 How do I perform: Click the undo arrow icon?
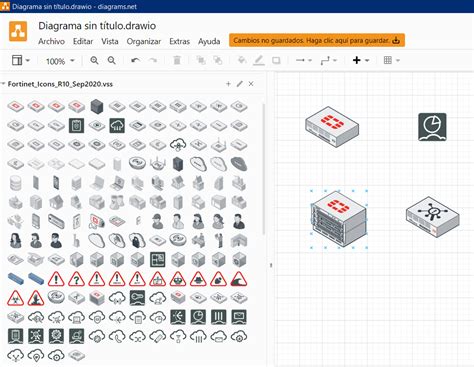[135, 60]
